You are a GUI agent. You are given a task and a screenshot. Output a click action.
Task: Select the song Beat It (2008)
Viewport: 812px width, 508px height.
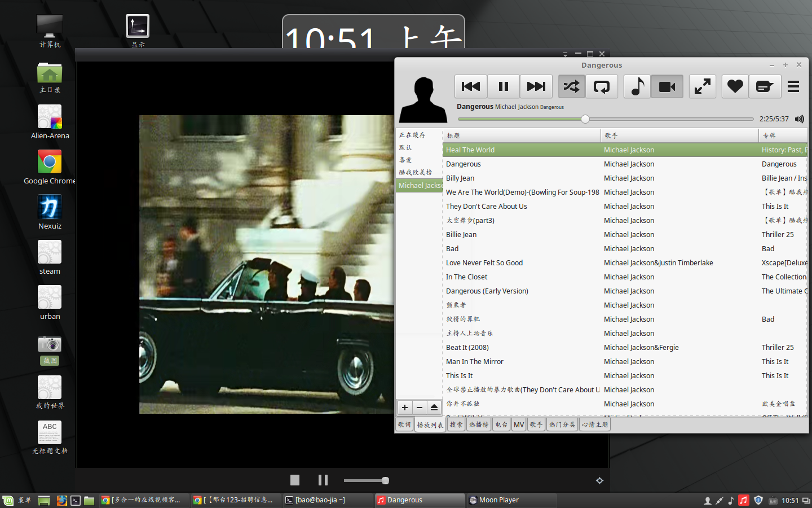[x=625, y=347]
